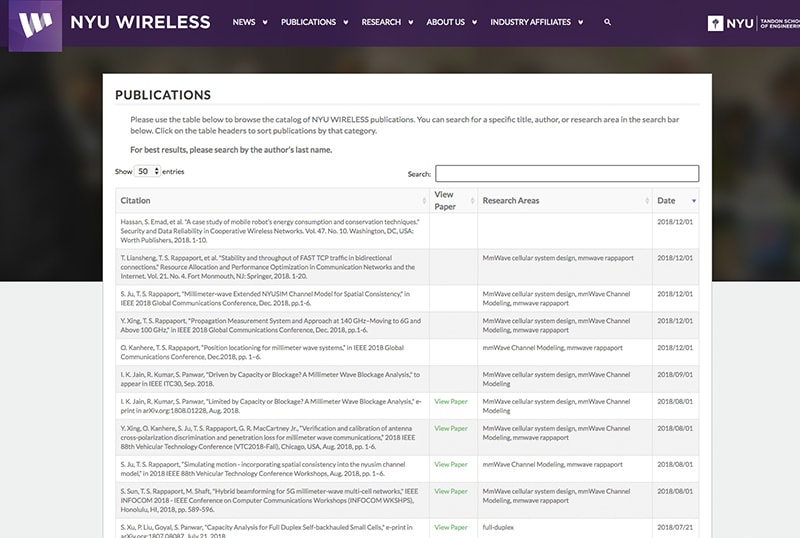
Task: Open the About Us menu
Action: (450, 22)
